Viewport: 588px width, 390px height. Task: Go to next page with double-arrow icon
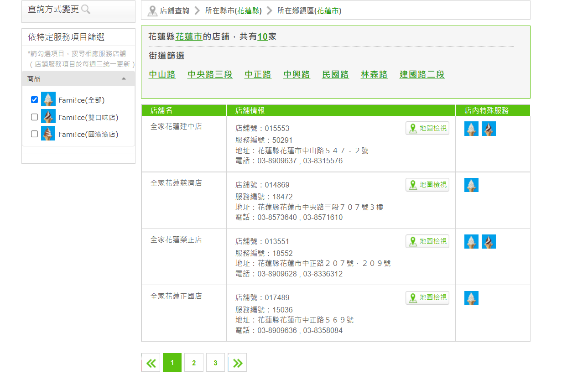tap(237, 363)
